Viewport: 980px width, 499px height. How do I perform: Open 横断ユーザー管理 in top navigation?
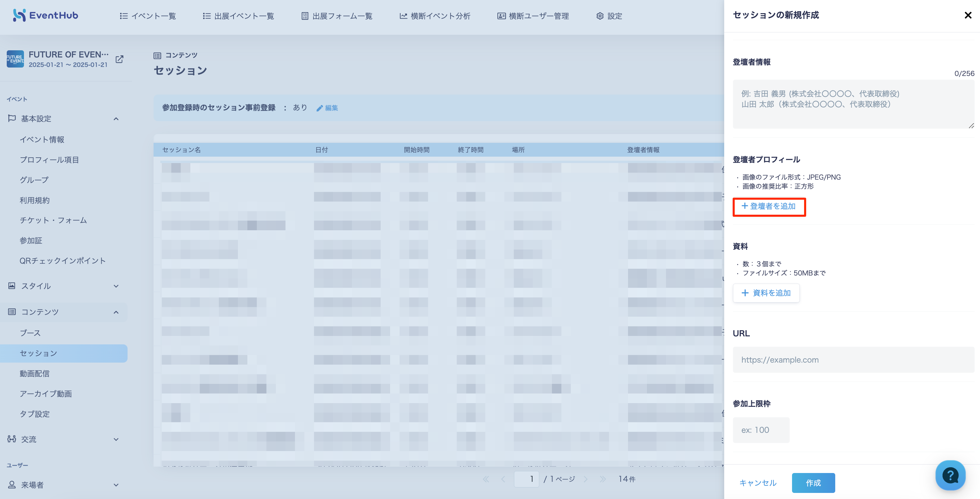(x=533, y=16)
